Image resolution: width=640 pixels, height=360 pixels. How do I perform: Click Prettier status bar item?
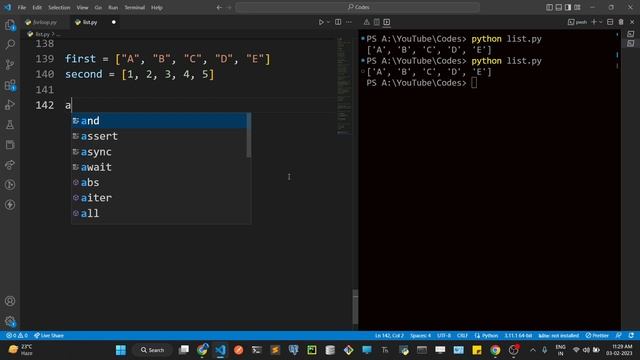click(x=597, y=336)
